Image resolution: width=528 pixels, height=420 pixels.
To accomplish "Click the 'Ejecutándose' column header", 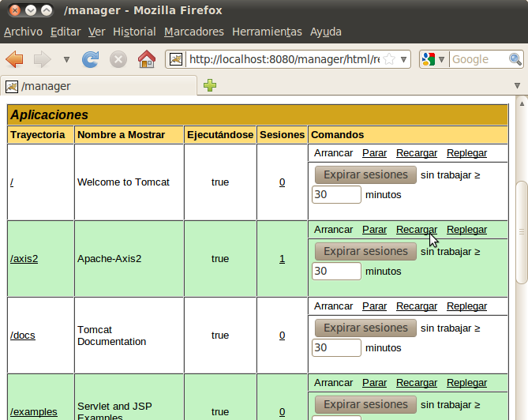I will click(220, 135).
